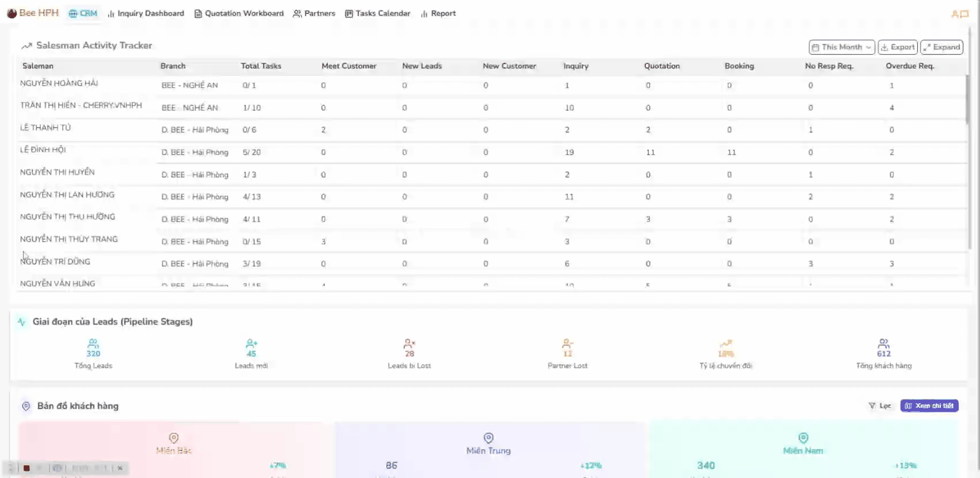Click the Miền Nam location pin icon

pos(803,438)
